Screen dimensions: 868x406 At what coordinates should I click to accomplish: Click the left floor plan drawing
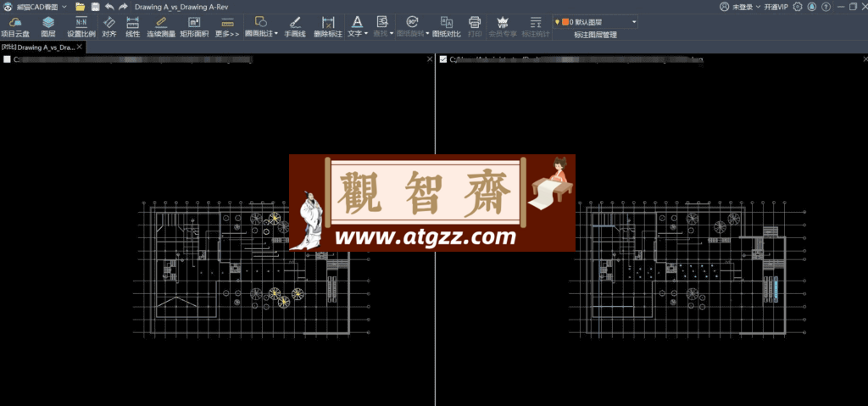coord(251,269)
